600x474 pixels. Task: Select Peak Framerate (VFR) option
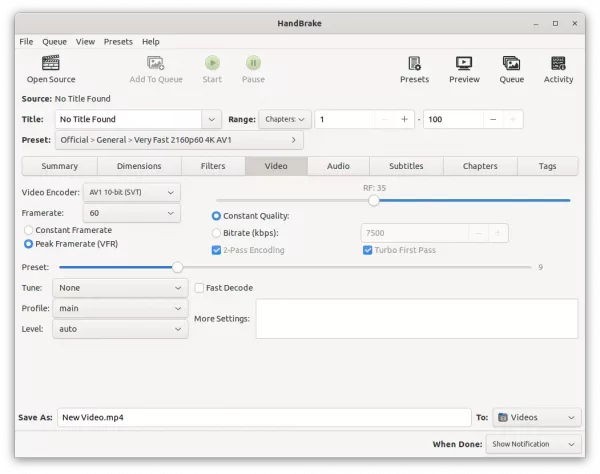click(28, 244)
